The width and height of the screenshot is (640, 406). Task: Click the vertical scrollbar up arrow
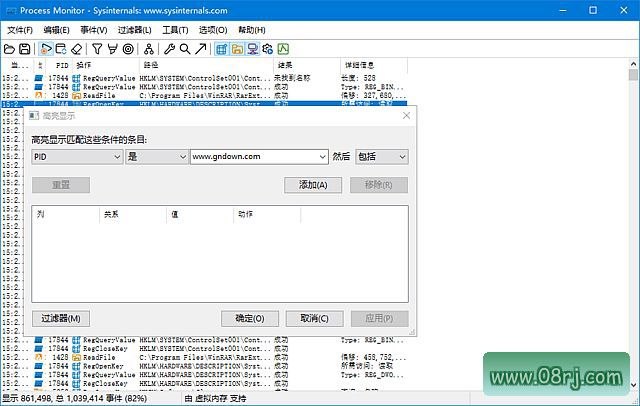click(x=633, y=64)
